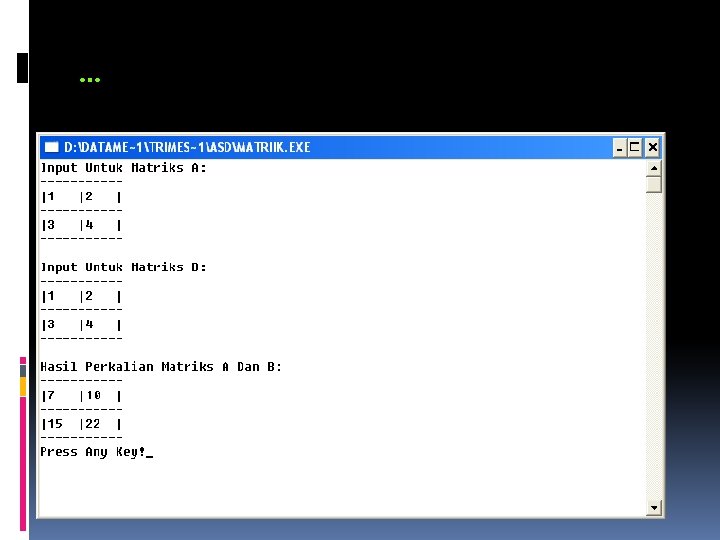The image size is (720, 540).
Task: Click the 'Press Any Key!' prompt
Action: coord(92,452)
